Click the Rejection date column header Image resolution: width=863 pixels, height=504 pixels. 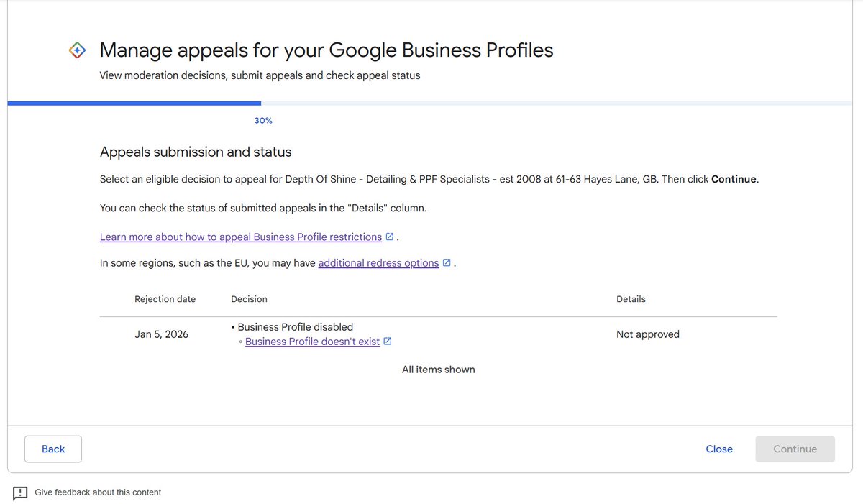[165, 299]
